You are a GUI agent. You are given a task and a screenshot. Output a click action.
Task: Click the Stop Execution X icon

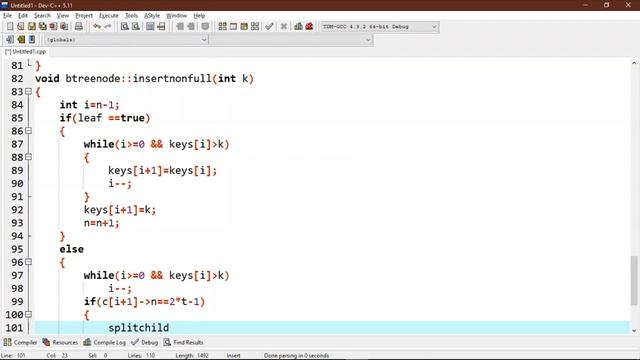click(284, 27)
